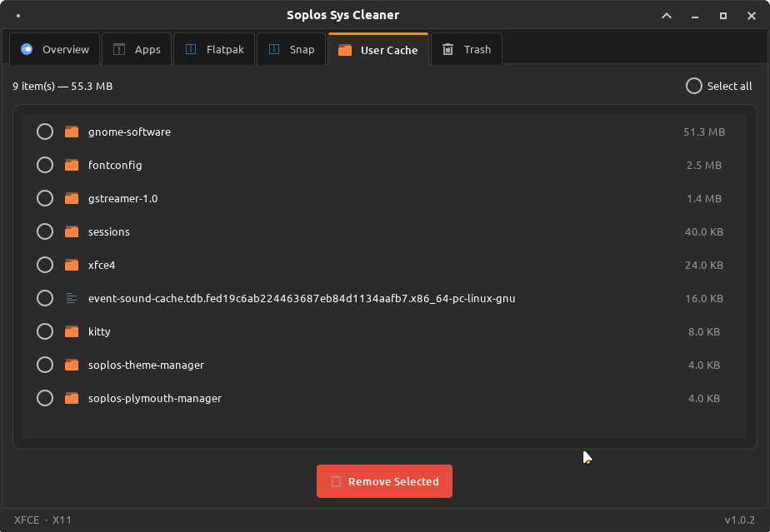Select the User Cache tab

[378, 49]
